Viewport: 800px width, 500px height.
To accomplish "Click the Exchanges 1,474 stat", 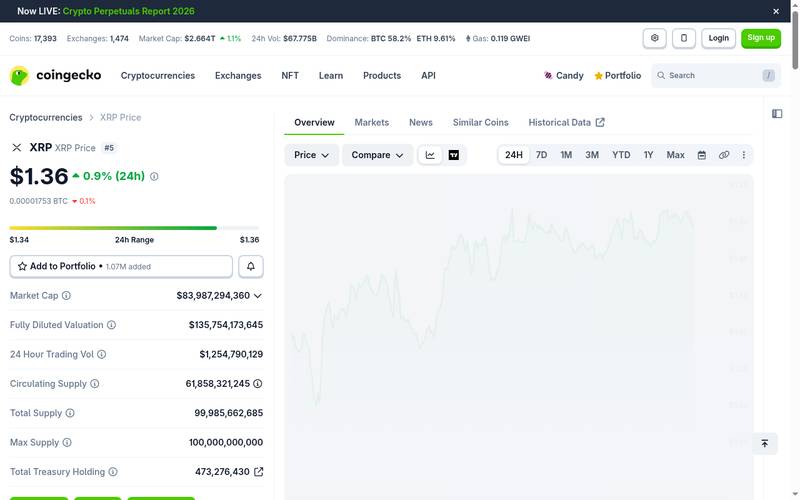I will (97, 38).
